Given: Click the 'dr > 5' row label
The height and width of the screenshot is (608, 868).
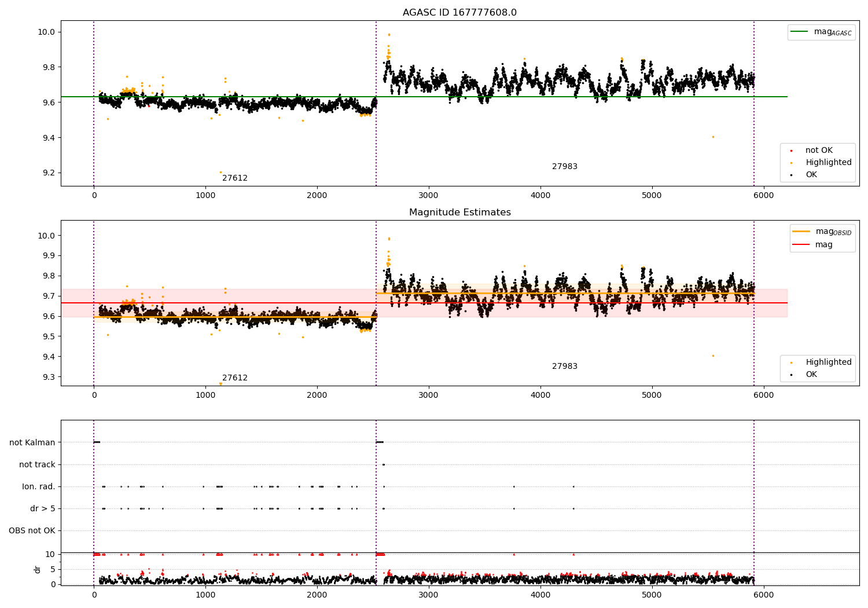Looking at the screenshot, I should 43,508.
